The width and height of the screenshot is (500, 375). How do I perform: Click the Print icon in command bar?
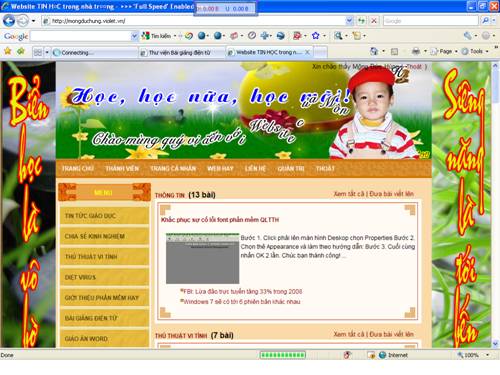pos(415,51)
